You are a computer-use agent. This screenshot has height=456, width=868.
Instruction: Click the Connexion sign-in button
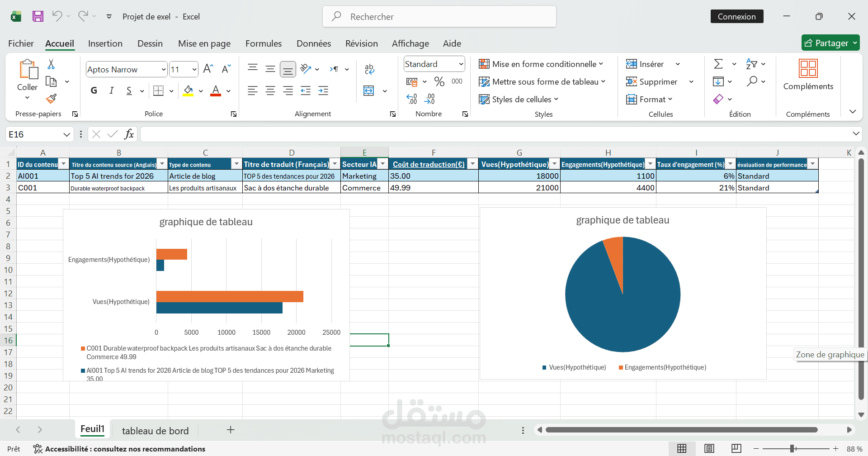737,16
